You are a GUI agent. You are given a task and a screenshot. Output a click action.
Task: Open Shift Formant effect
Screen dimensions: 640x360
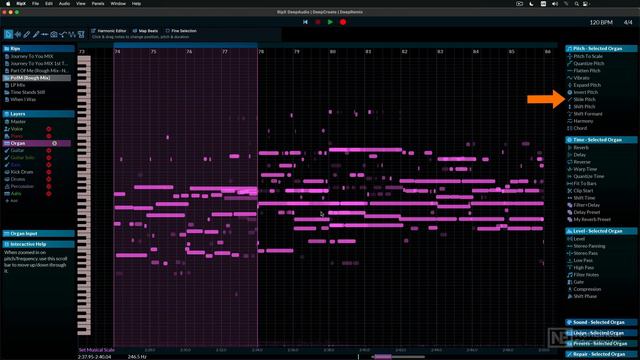click(x=588, y=114)
